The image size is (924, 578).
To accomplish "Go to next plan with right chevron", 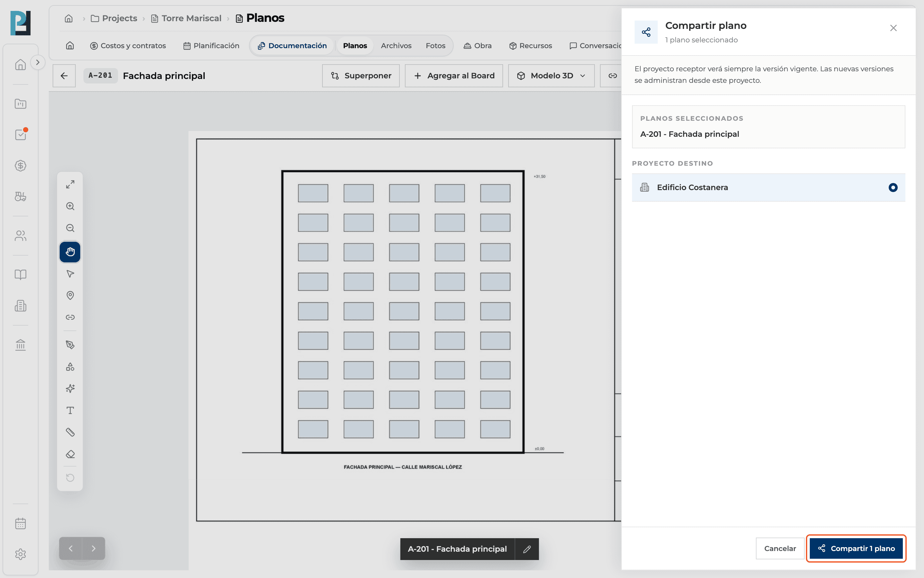I will (x=94, y=548).
